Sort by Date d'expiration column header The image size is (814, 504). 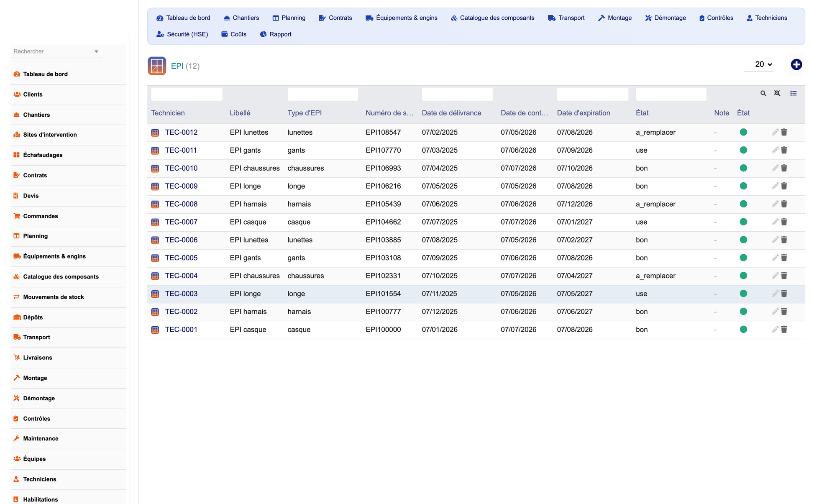pos(583,113)
